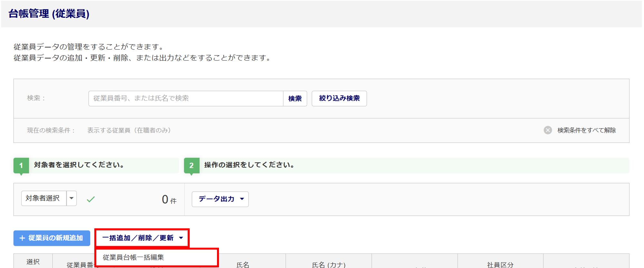Click the 社員区分 column header
Viewport: 644px width, 268px height.
(500, 264)
